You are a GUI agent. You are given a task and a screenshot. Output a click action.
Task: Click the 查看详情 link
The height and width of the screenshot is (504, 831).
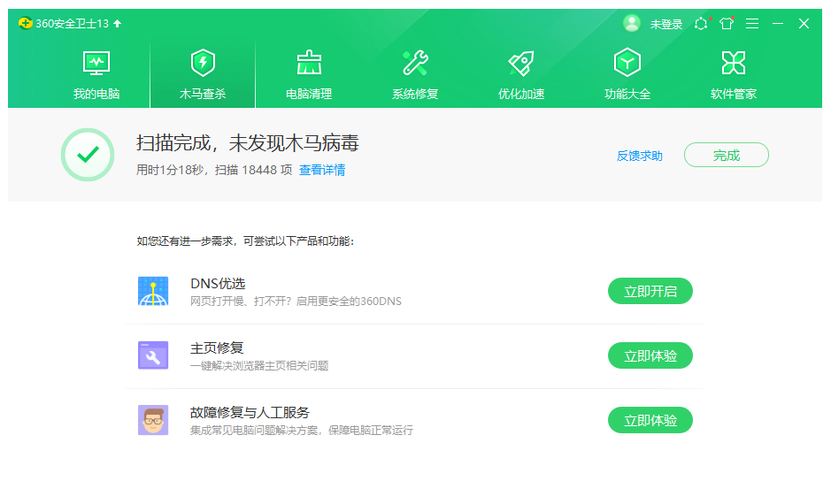tap(322, 170)
